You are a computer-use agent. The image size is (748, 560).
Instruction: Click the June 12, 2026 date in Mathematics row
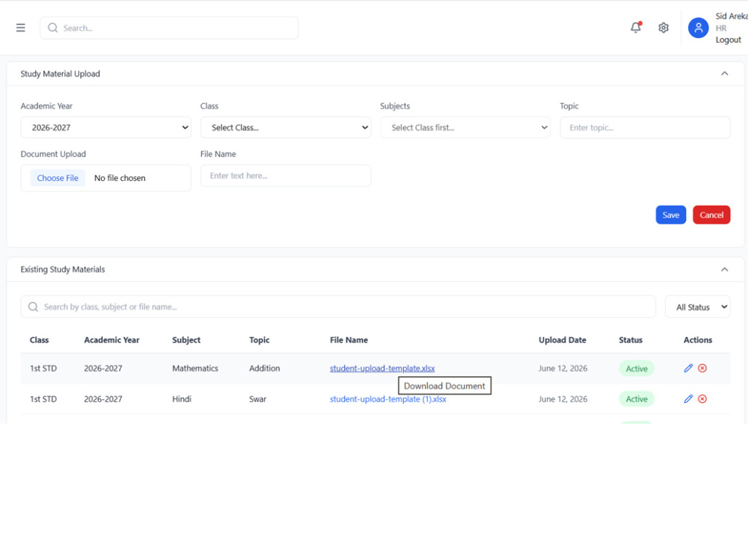click(563, 369)
